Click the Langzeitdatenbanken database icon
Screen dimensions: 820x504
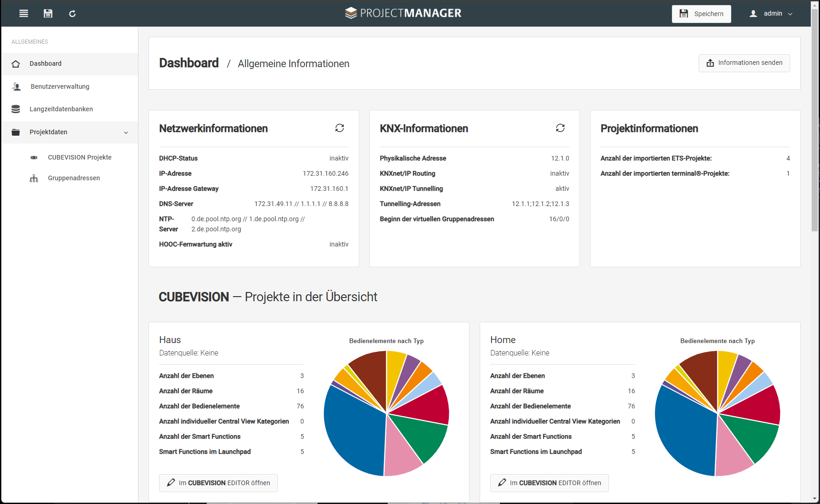(x=16, y=109)
